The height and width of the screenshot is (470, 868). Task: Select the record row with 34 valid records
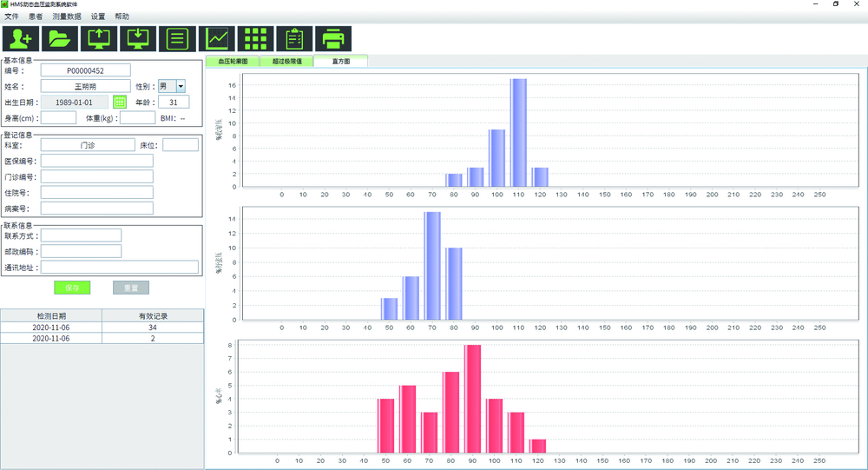[x=102, y=328]
